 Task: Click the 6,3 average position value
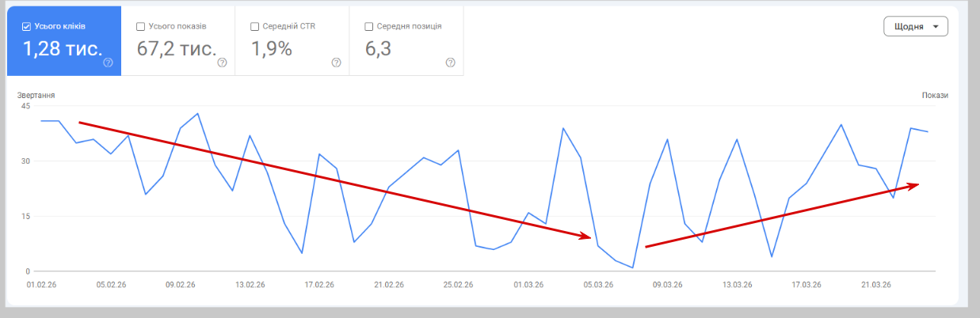(x=379, y=49)
